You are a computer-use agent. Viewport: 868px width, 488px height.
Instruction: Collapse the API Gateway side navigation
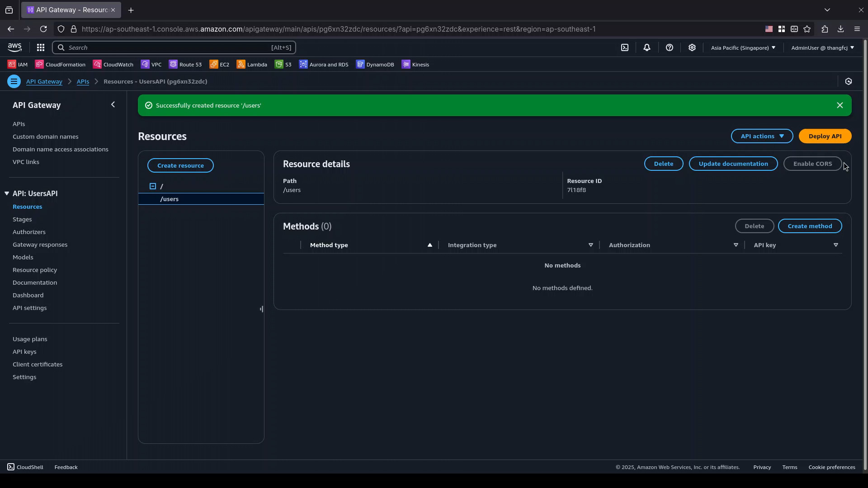click(x=113, y=105)
